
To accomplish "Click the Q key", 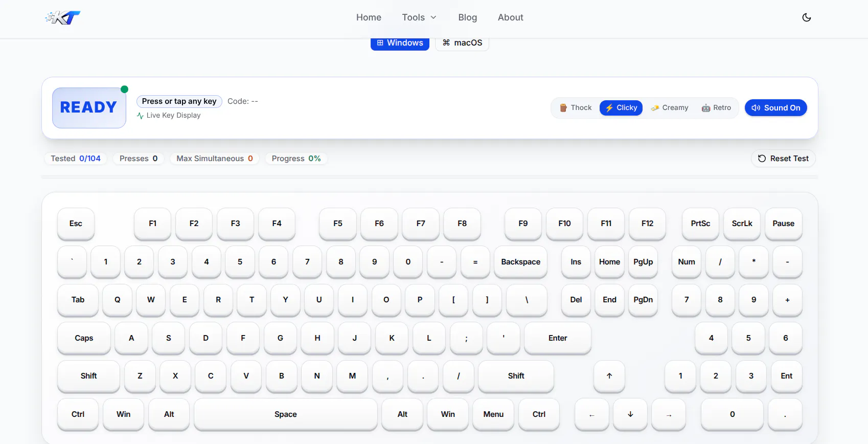I will (117, 300).
